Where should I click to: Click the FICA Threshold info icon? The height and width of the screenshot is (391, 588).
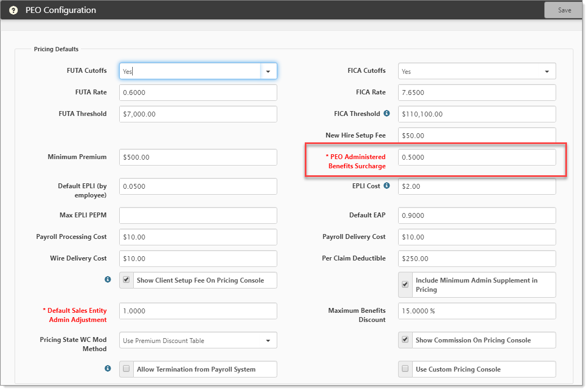(x=387, y=113)
